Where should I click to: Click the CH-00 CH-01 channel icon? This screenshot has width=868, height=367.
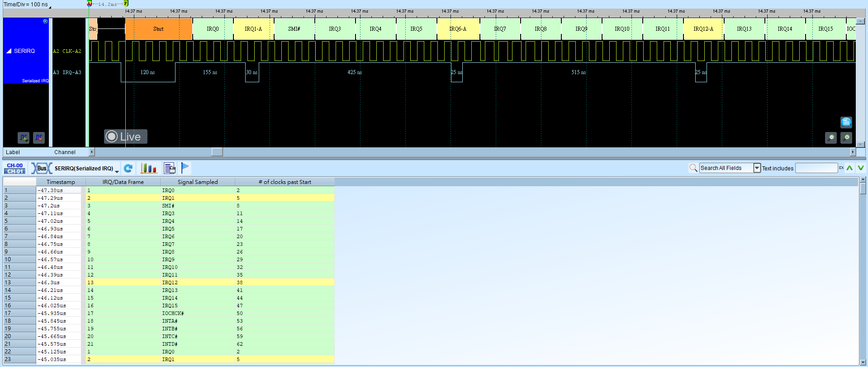[15, 169]
